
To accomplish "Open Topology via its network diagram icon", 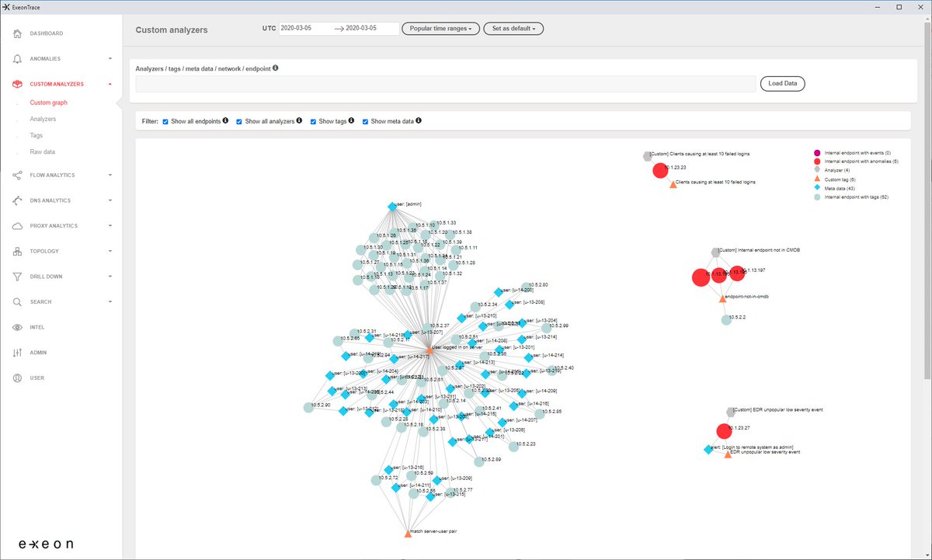I will pos(16,251).
